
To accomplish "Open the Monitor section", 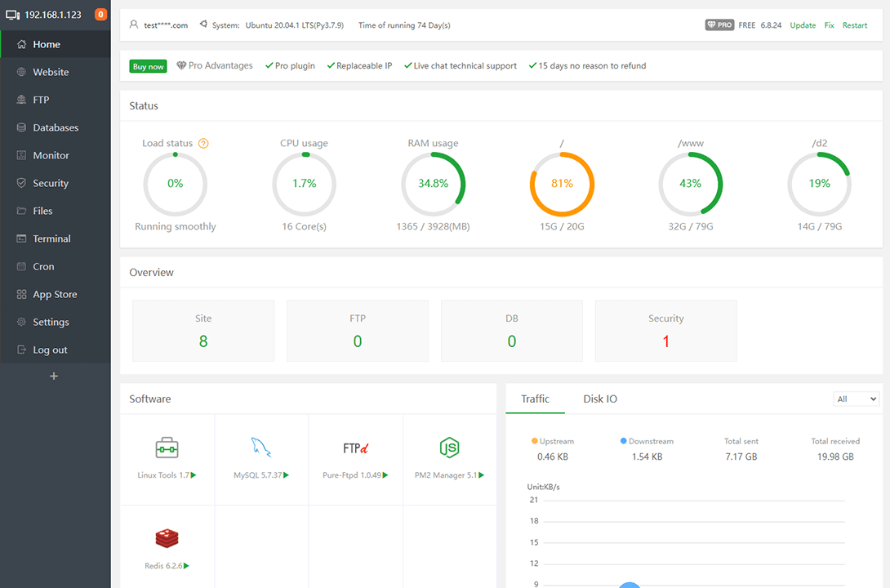I will point(49,154).
